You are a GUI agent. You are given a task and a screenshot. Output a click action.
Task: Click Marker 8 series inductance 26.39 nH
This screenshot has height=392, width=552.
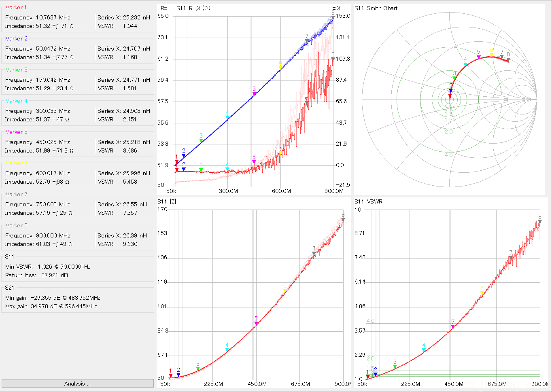(x=135, y=235)
